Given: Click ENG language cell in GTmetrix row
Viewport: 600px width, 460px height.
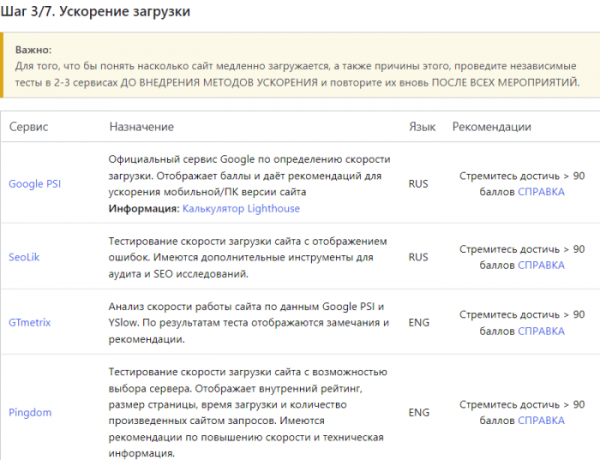Looking at the screenshot, I should [419, 323].
